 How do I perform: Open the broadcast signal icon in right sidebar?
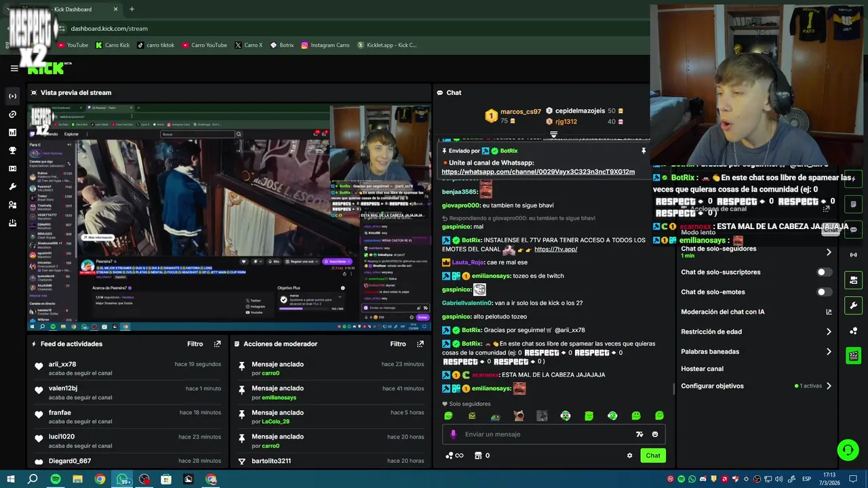point(853,255)
